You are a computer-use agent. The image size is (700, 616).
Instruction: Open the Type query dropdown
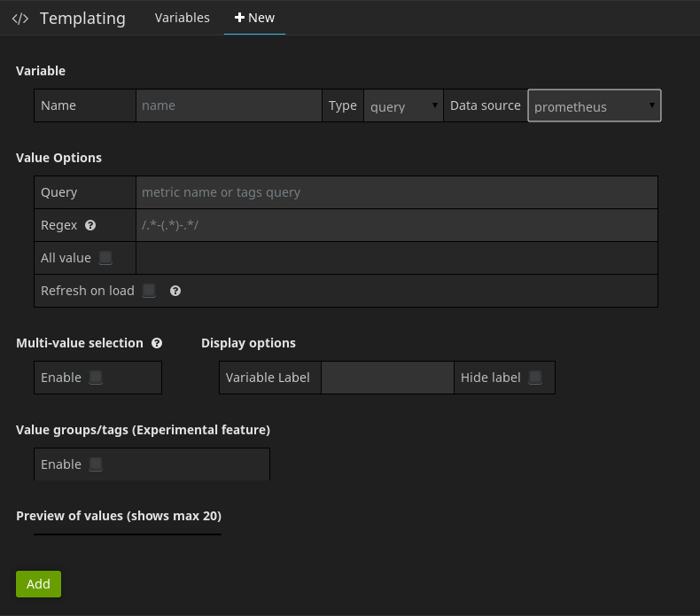pyautogui.click(x=403, y=106)
